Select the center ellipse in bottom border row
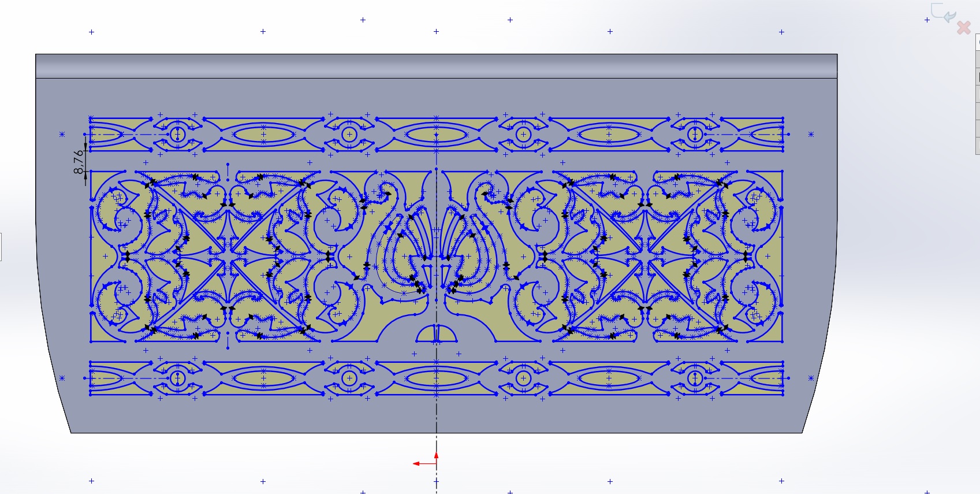 pos(437,378)
